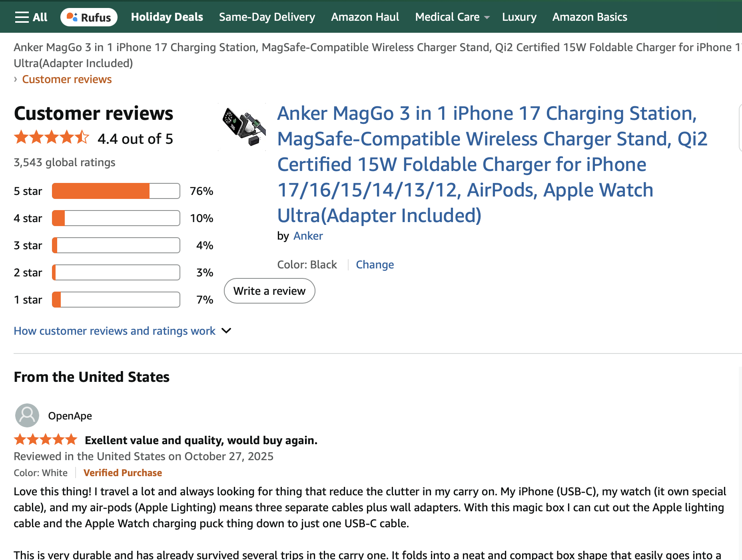Viewport: 742px width, 560px height.
Task: Click the Customer reviews breadcrumb link
Action: coord(67,79)
